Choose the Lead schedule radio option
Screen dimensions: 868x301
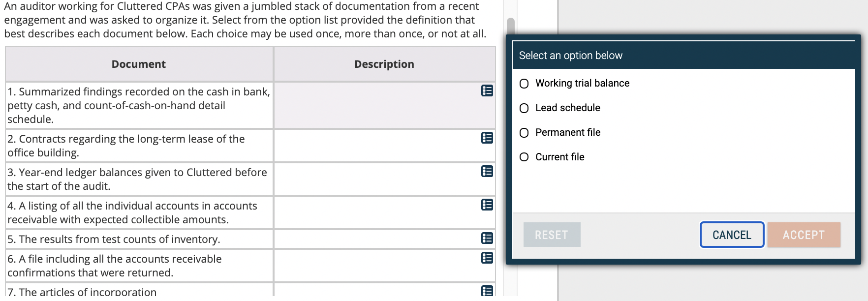[525, 108]
